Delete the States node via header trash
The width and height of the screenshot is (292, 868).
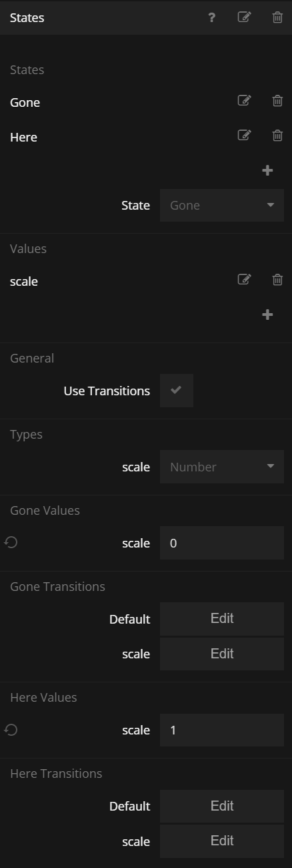coord(277,17)
